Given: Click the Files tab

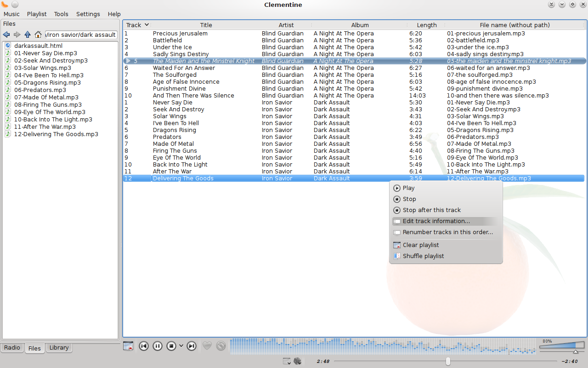Looking at the screenshot, I should (34, 349).
